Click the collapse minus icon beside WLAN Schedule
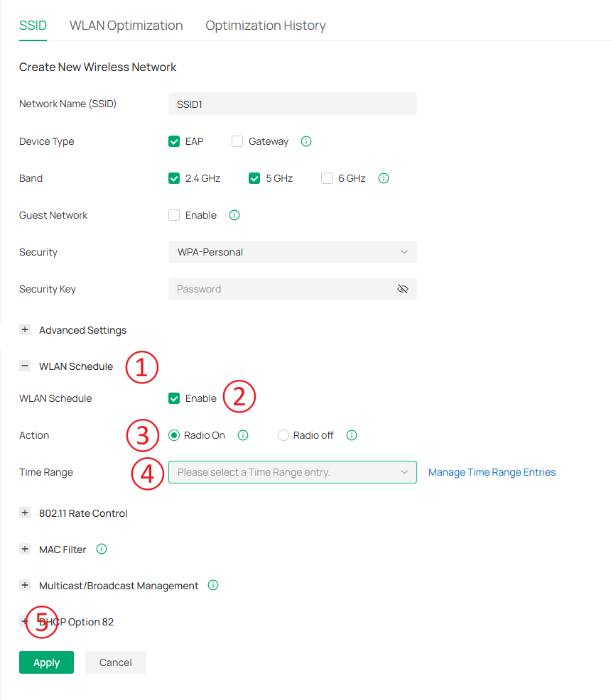Screen dimensions: 611x700 (x=25, y=366)
